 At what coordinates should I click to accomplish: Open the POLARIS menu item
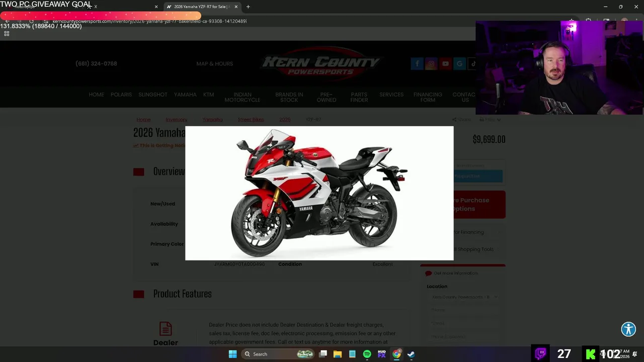121,95
